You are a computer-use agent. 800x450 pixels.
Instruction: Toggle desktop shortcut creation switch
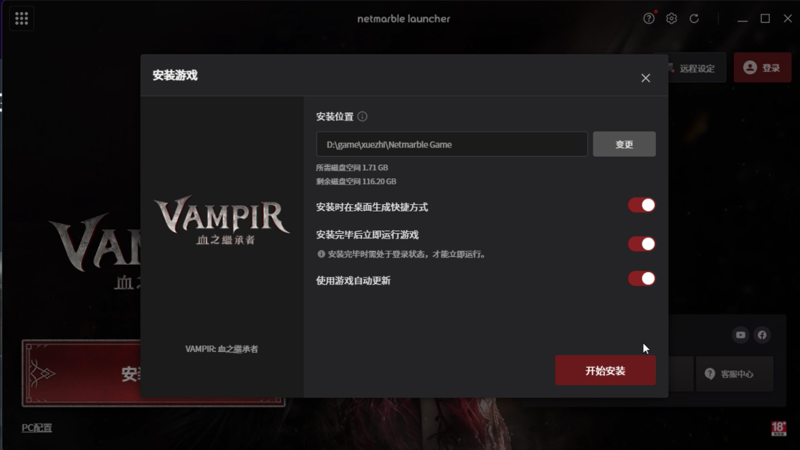(x=641, y=205)
